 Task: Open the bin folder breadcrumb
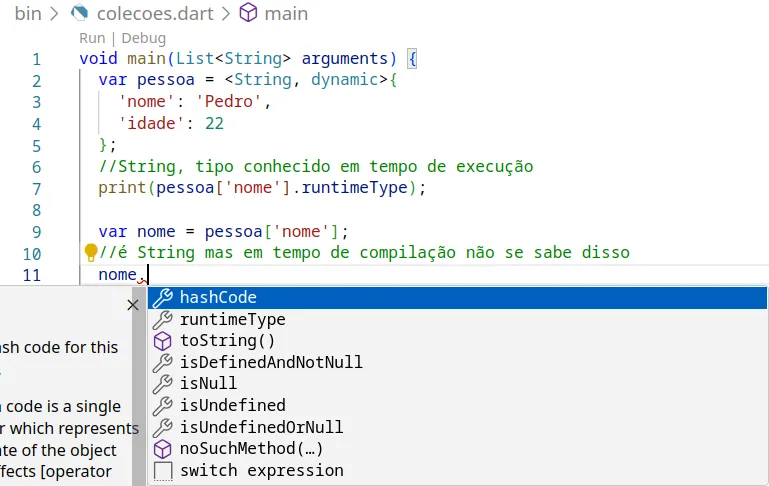point(28,13)
